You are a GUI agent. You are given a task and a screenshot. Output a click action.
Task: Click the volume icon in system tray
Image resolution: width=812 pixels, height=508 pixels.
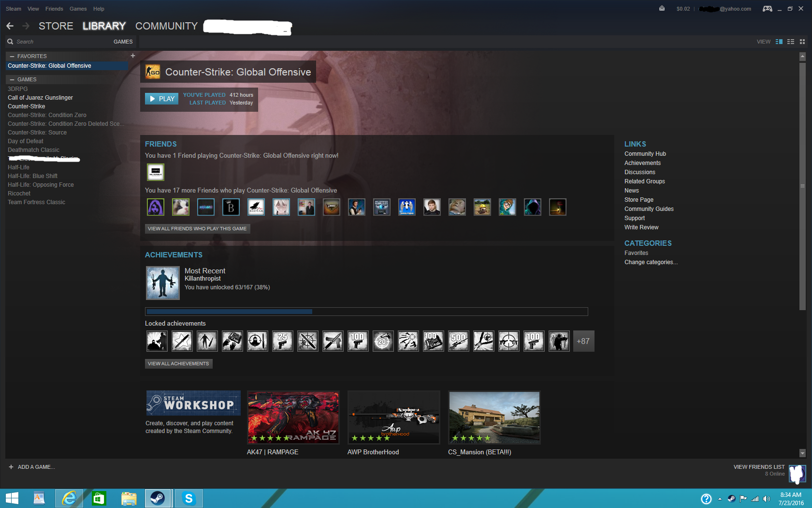pyautogui.click(x=767, y=499)
